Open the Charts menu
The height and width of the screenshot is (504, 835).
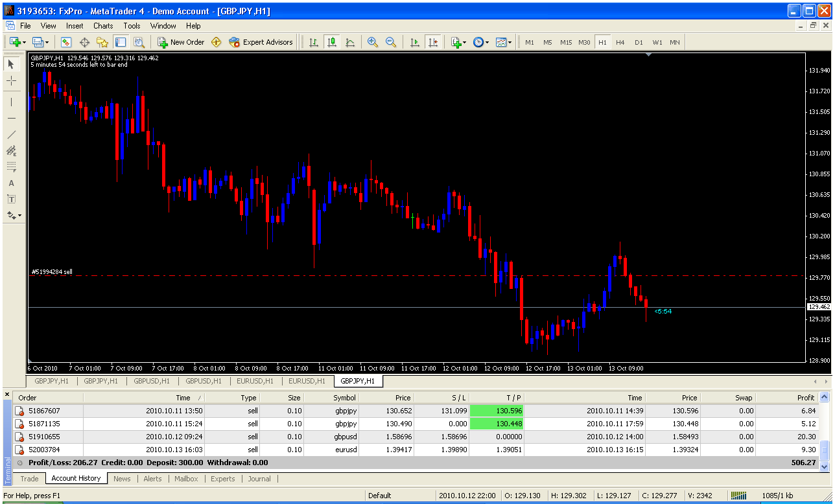[103, 26]
